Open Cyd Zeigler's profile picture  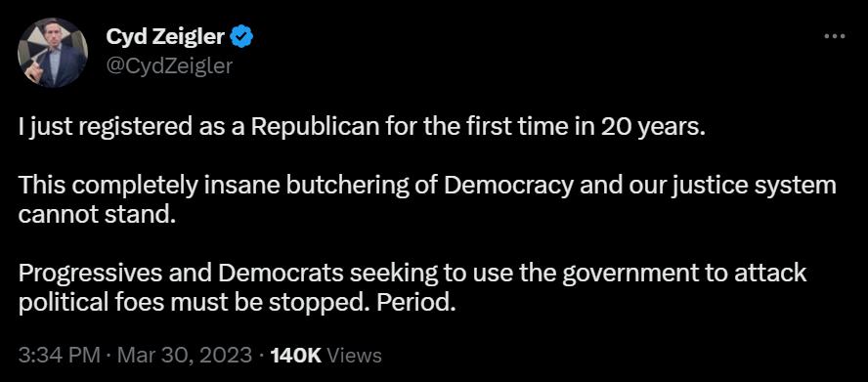tap(53, 52)
